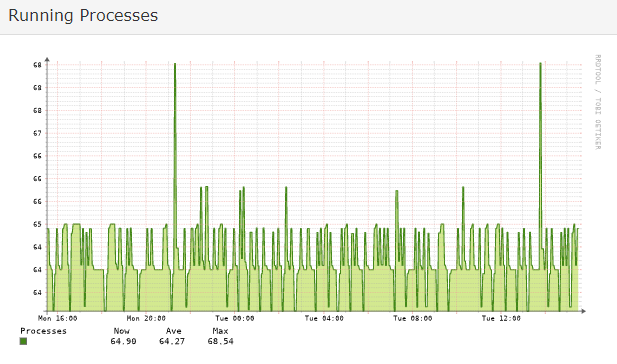Click the Running Processes panel heading
The image size is (617, 364).
(x=83, y=16)
